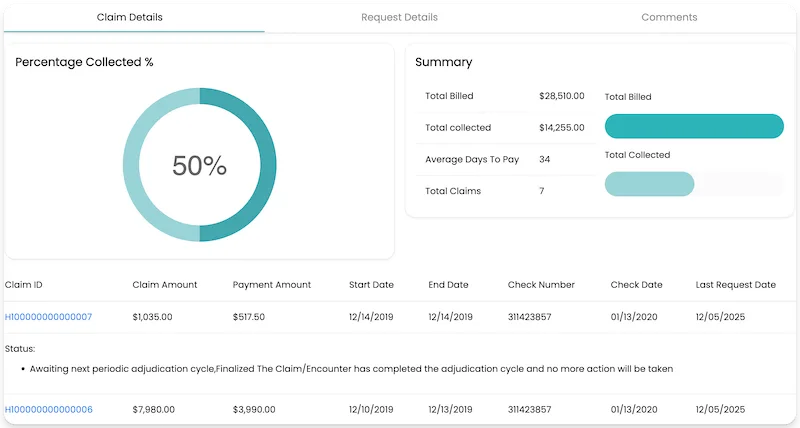The width and height of the screenshot is (800, 428).
Task: Click the Total collected row label
Action: (x=458, y=128)
